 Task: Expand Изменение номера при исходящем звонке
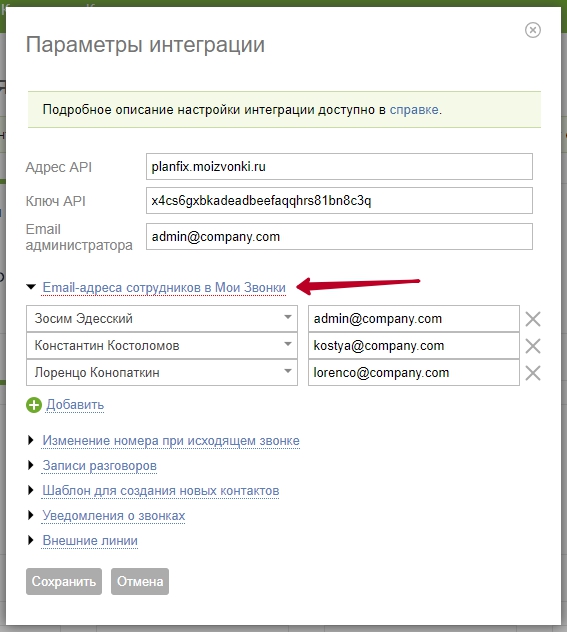171,441
